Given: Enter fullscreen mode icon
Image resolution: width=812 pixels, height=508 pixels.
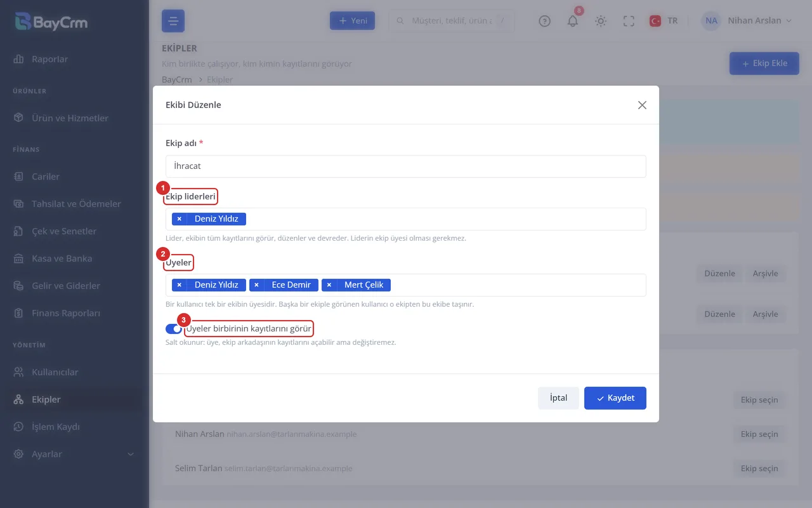Looking at the screenshot, I should pyautogui.click(x=629, y=21).
